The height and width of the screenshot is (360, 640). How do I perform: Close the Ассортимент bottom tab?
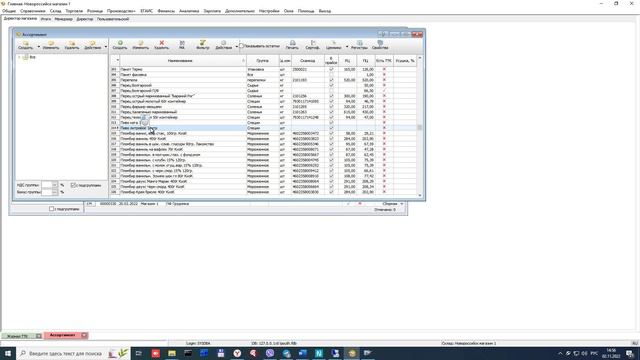[84, 336]
